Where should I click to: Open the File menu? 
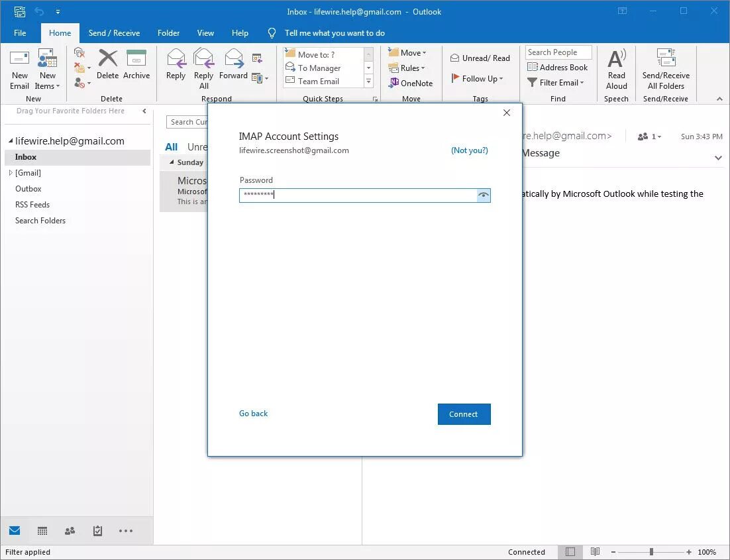pos(20,33)
